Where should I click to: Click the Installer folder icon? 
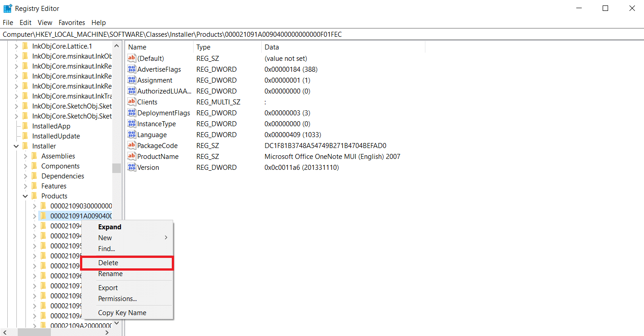click(x=25, y=146)
